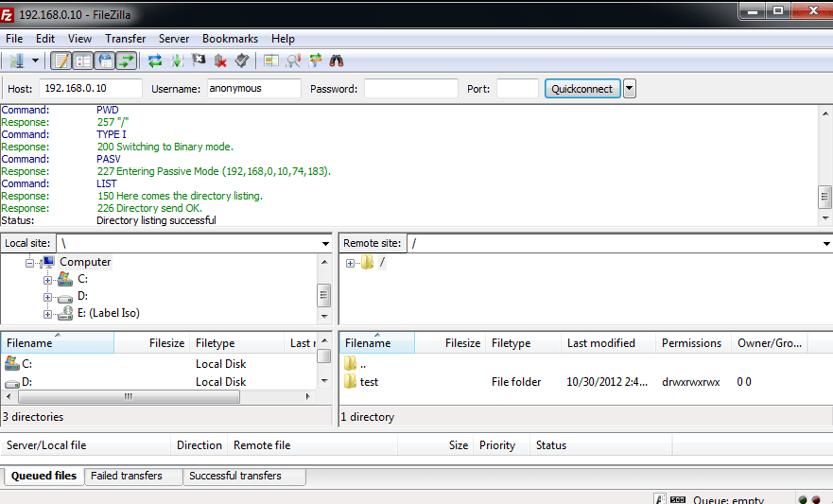Sort local files by Filename column
833x504 pixels.
point(58,343)
